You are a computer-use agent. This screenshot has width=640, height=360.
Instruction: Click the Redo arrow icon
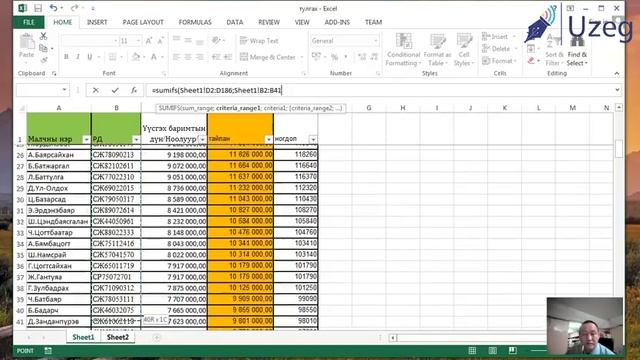(74, 8)
